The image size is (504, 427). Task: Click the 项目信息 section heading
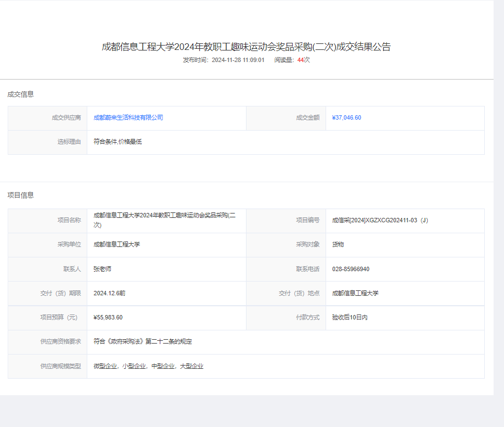tap(20, 195)
